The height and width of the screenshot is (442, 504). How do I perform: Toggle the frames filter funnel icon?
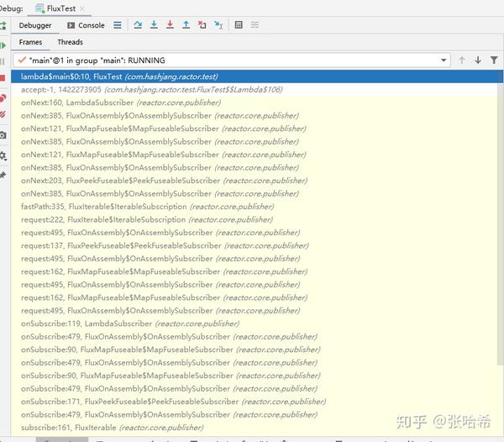494,61
